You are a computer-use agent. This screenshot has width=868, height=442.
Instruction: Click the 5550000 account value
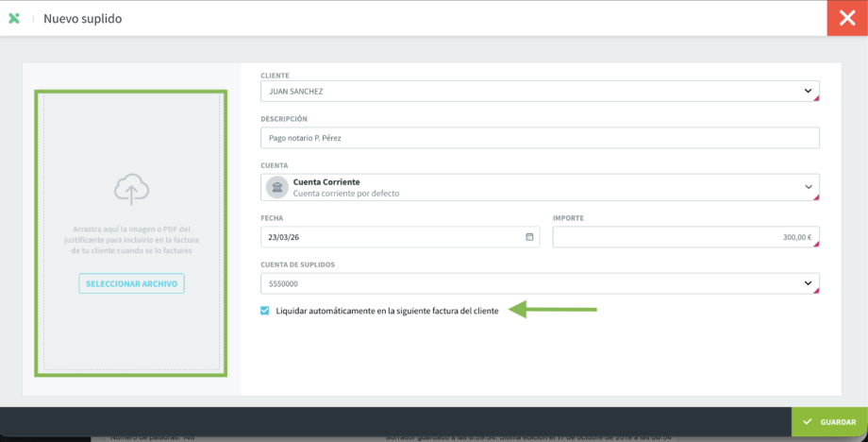tap(286, 283)
